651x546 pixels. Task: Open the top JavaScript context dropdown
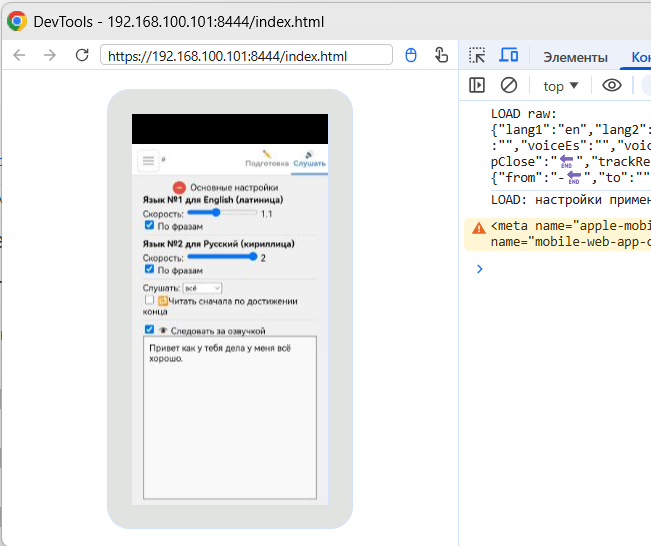pos(560,86)
